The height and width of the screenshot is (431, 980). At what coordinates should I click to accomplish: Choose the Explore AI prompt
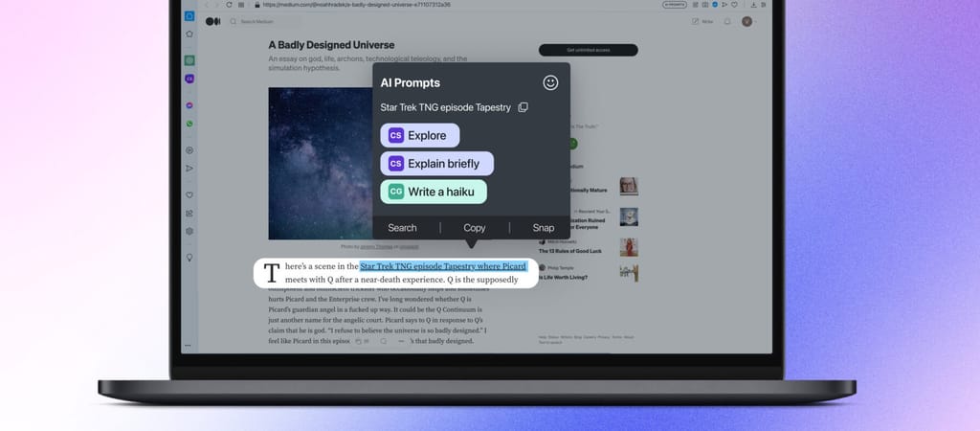419,135
